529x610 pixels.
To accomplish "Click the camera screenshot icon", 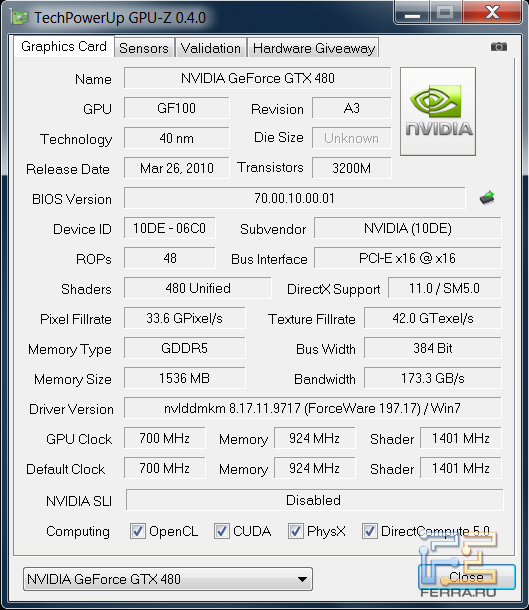I will [x=498, y=47].
